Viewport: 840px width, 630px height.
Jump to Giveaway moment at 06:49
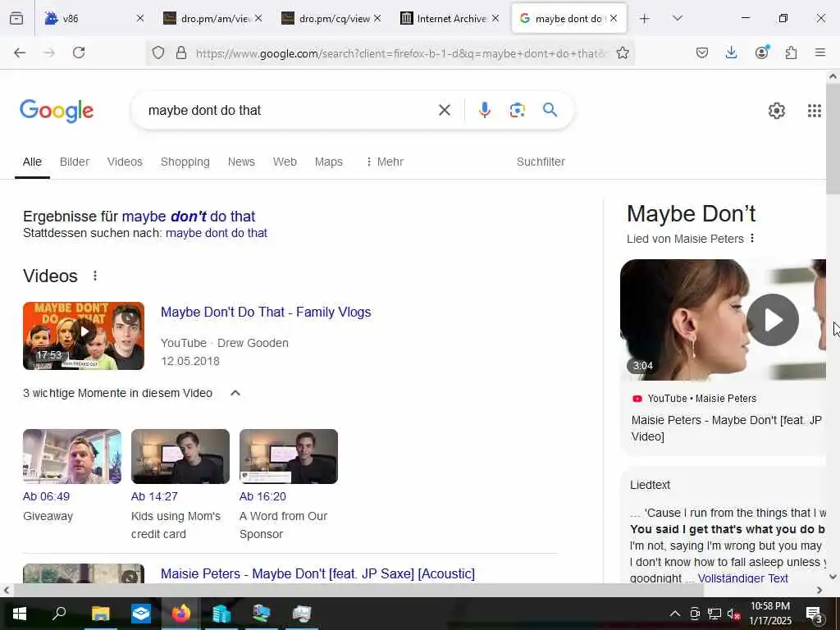point(72,456)
